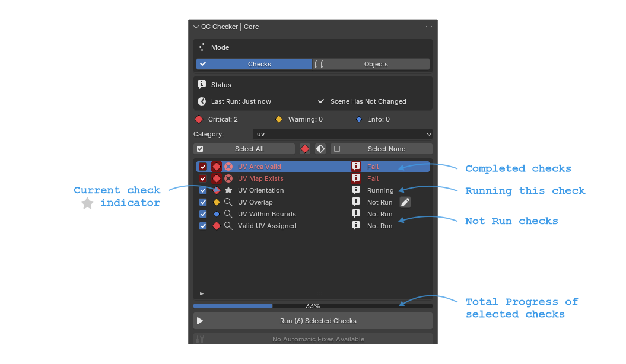The width and height of the screenshot is (626, 364).
Task: Run the 6 selected checks
Action: point(313,321)
